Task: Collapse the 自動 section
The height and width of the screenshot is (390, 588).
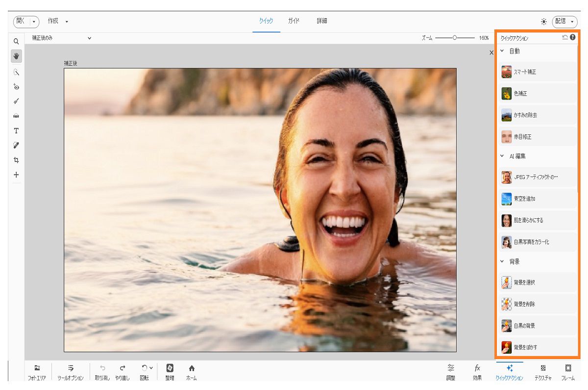Action: [x=502, y=51]
